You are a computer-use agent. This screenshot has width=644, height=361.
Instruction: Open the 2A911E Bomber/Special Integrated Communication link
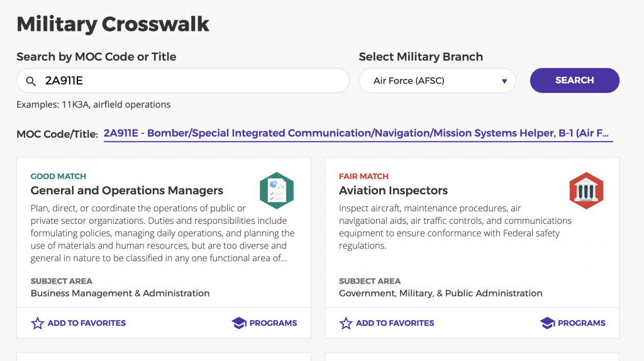click(x=356, y=133)
